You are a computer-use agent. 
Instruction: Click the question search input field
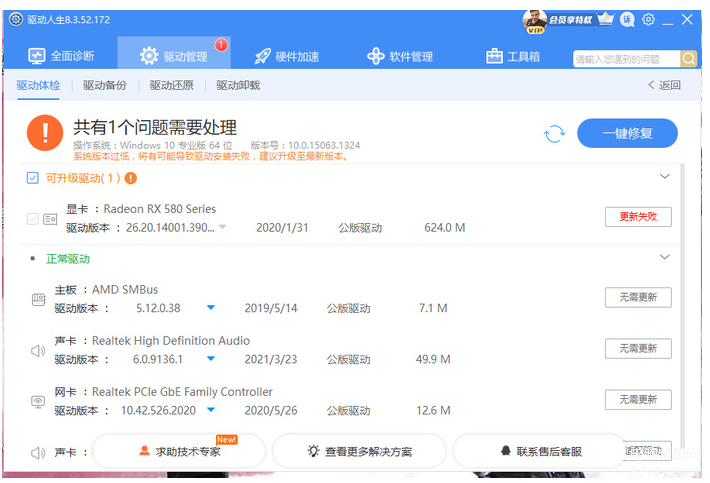point(626,59)
